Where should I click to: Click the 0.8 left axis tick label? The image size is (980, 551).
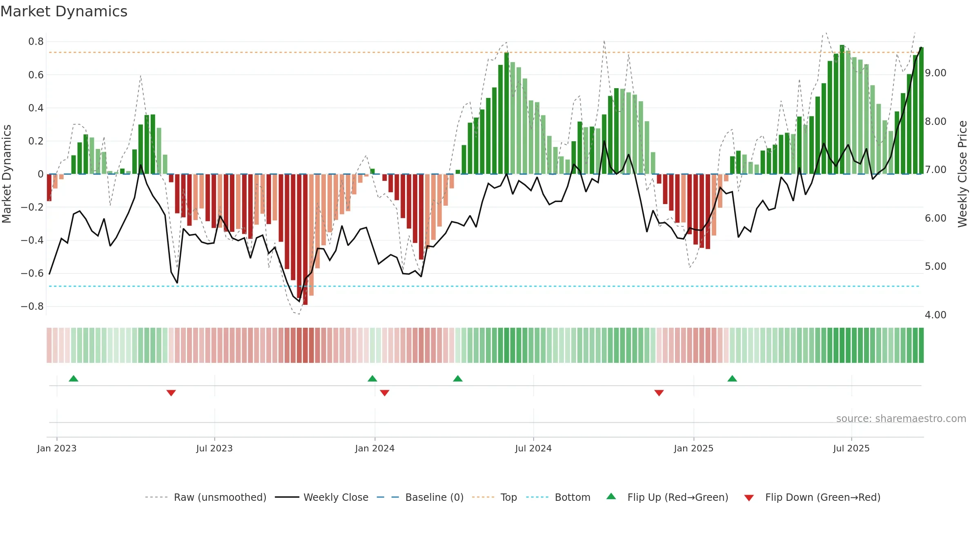pyautogui.click(x=36, y=42)
